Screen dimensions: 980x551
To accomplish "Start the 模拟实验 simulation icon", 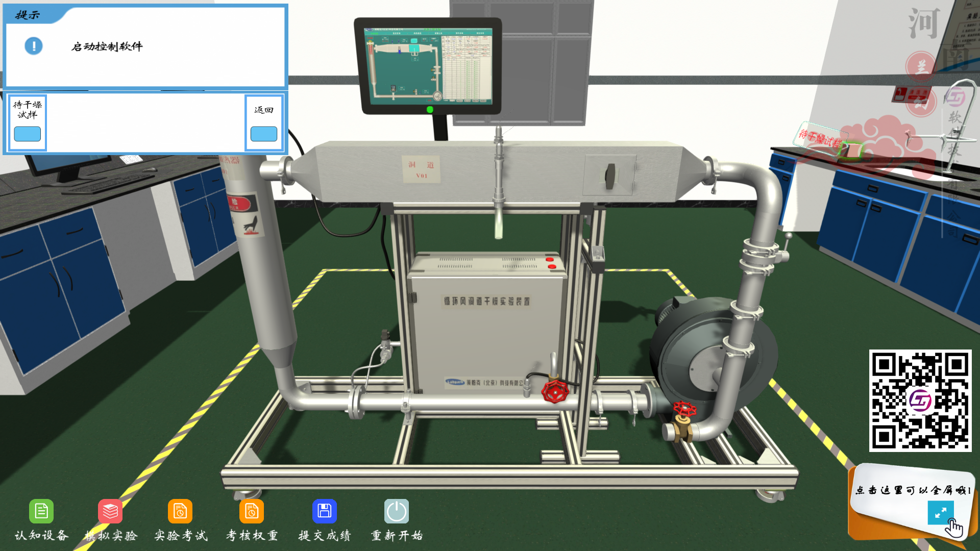I will (110, 511).
